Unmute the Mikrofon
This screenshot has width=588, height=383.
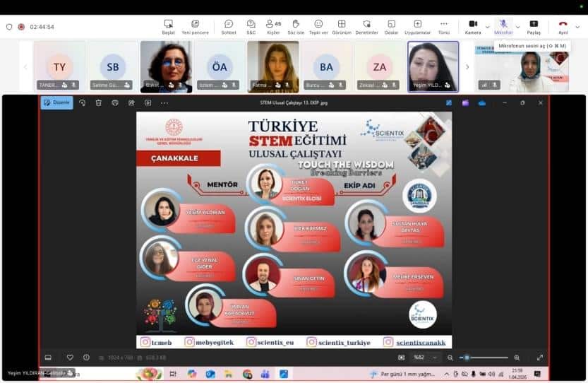click(503, 26)
